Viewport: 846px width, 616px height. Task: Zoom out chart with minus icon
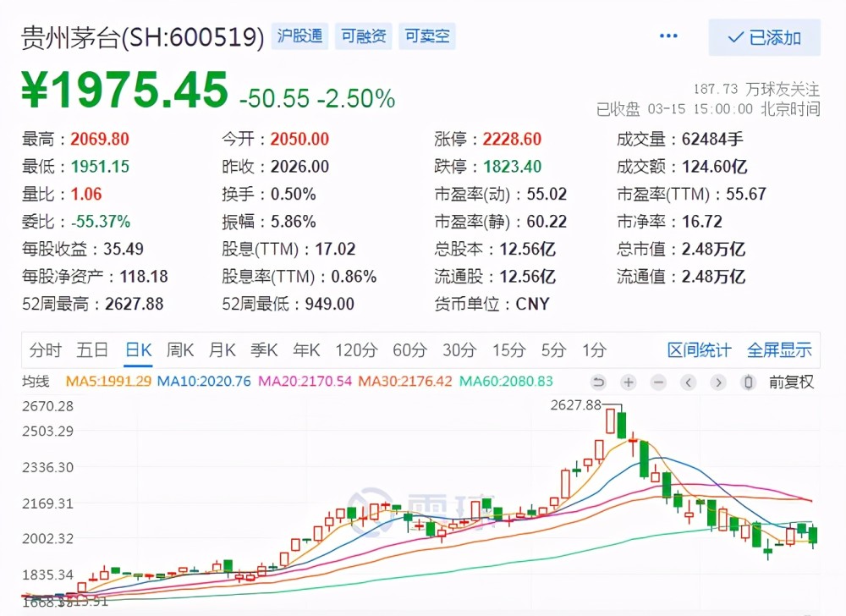pos(658,382)
